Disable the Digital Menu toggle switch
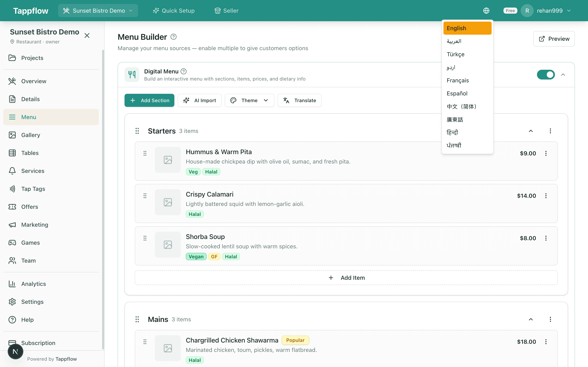This screenshot has width=588, height=367. (546, 74)
